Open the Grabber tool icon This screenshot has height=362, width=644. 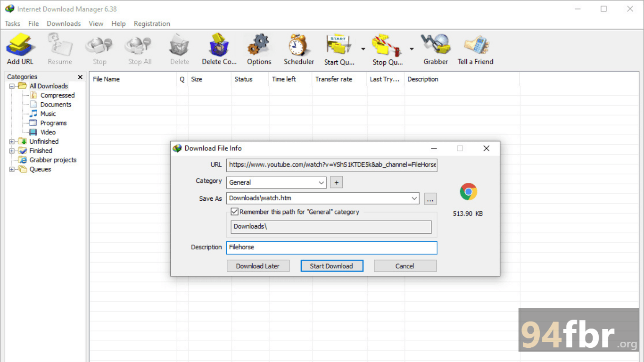(436, 49)
